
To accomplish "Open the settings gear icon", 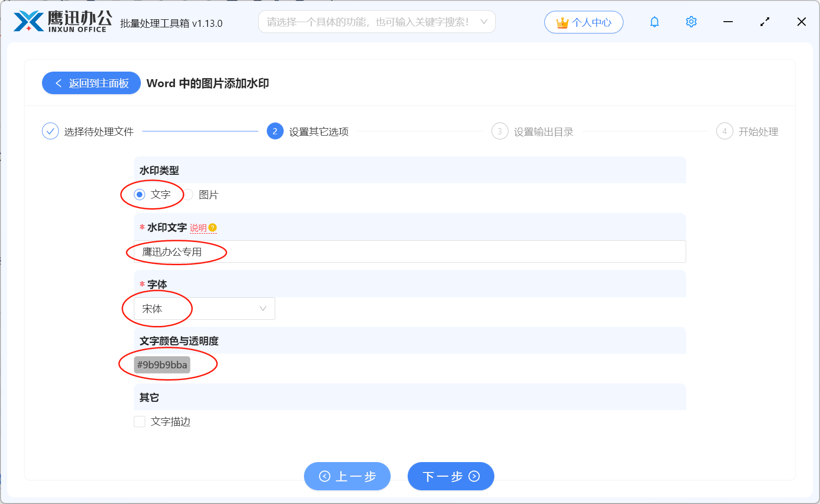I will point(691,22).
